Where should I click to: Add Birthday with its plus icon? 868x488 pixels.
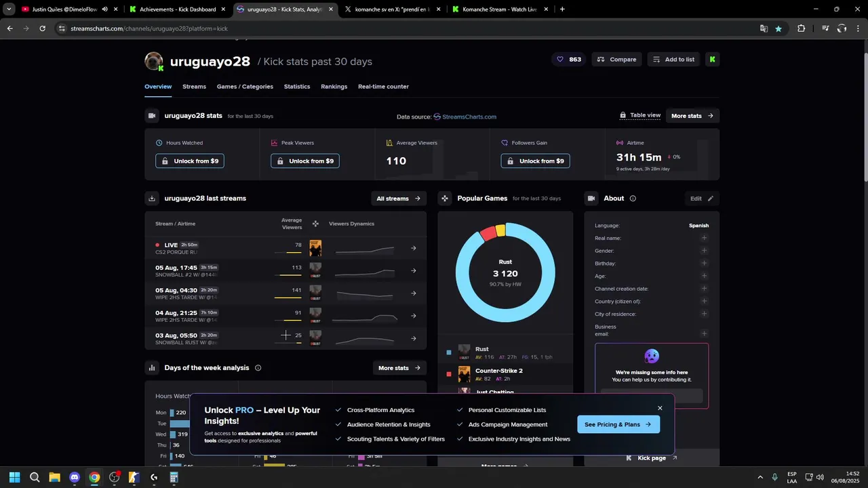(704, 263)
